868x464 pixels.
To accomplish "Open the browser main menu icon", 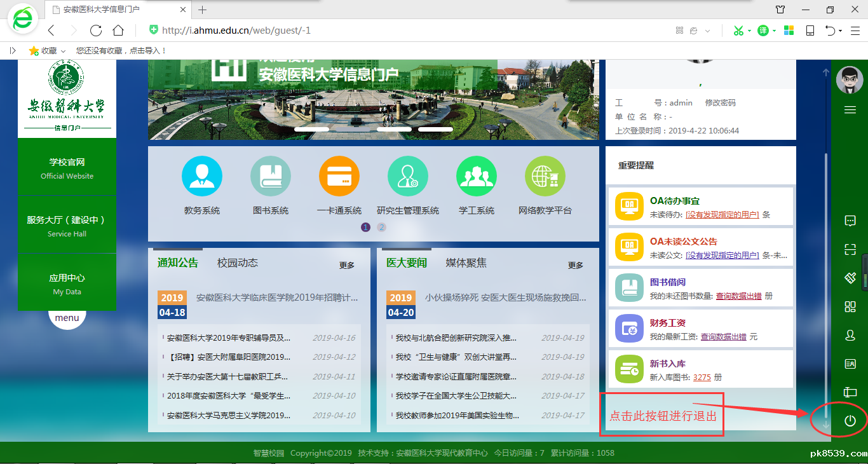I will (x=855, y=31).
